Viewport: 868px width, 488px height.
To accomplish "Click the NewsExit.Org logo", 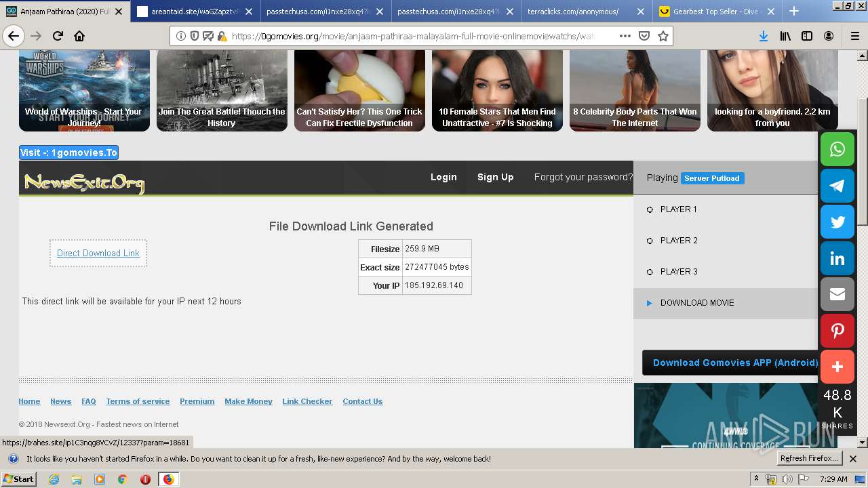I will [84, 182].
